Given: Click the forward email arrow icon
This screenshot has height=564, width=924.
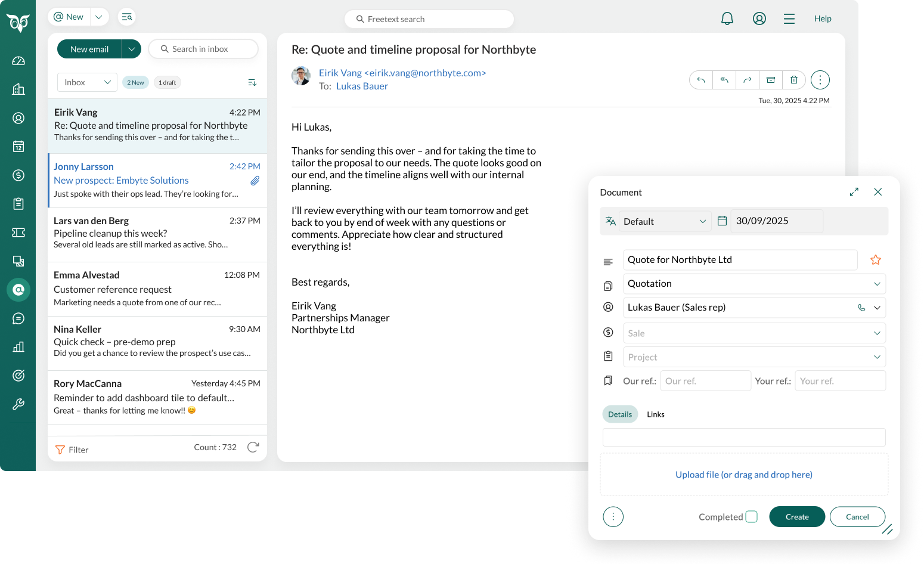Looking at the screenshot, I should (x=748, y=80).
